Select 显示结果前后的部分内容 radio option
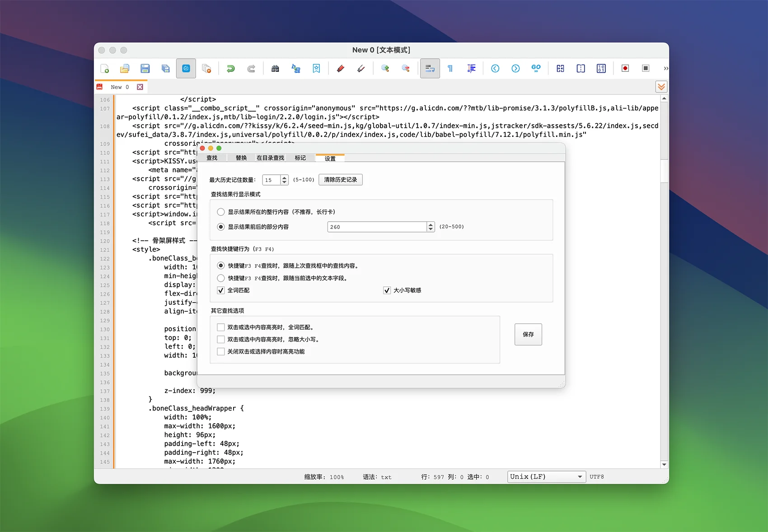 pyautogui.click(x=221, y=227)
